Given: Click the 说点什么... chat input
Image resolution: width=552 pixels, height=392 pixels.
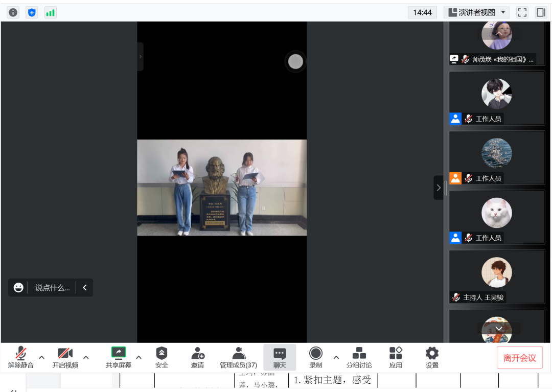Looking at the screenshot, I should (52, 288).
